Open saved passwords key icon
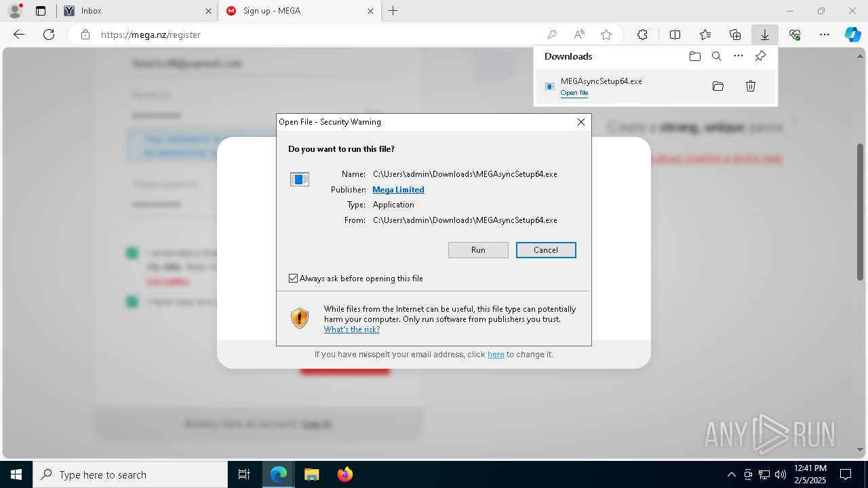The image size is (868, 488). [552, 35]
